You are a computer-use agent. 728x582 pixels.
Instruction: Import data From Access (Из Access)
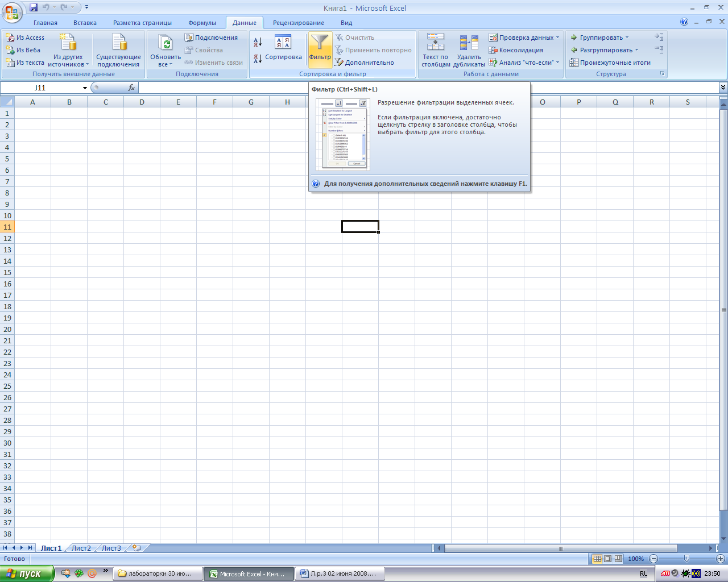tap(25, 38)
